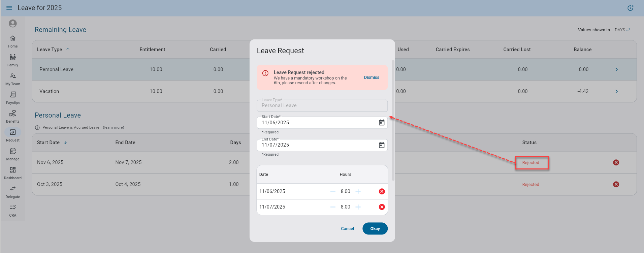Open the hamburger menu icon
644x253 pixels.
9,8
